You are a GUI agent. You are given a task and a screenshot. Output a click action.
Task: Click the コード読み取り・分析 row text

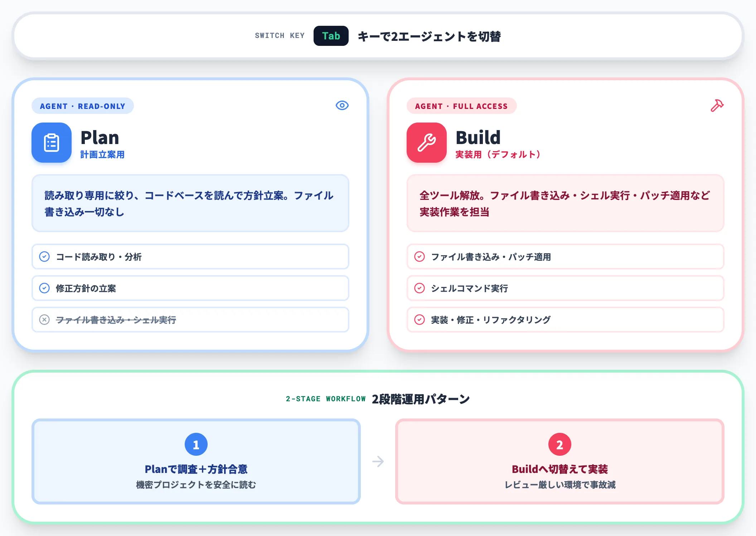pyautogui.click(x=99, y=257)
